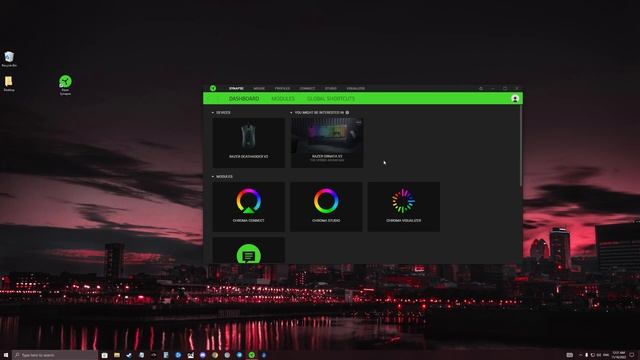The width and height of the screenshot is (640, 360).
Task: Click the taskbar clock and date
Action: (619, 355)
